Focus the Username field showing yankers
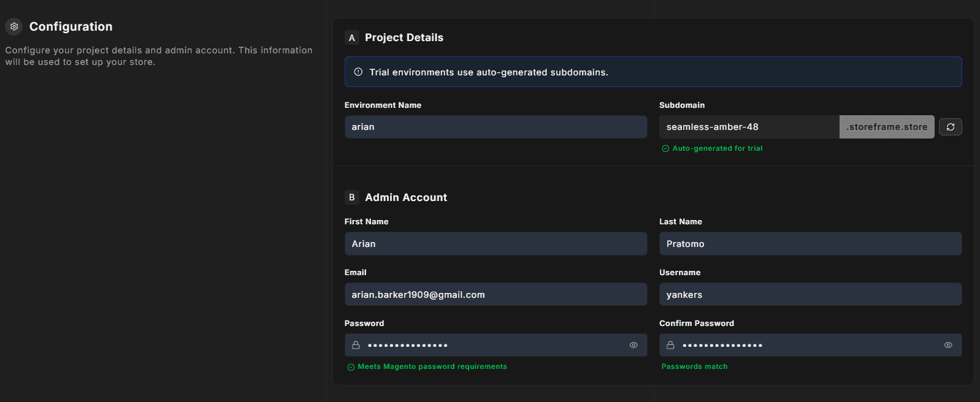This screenshot has height=402, width=980. tap(810, 294)
